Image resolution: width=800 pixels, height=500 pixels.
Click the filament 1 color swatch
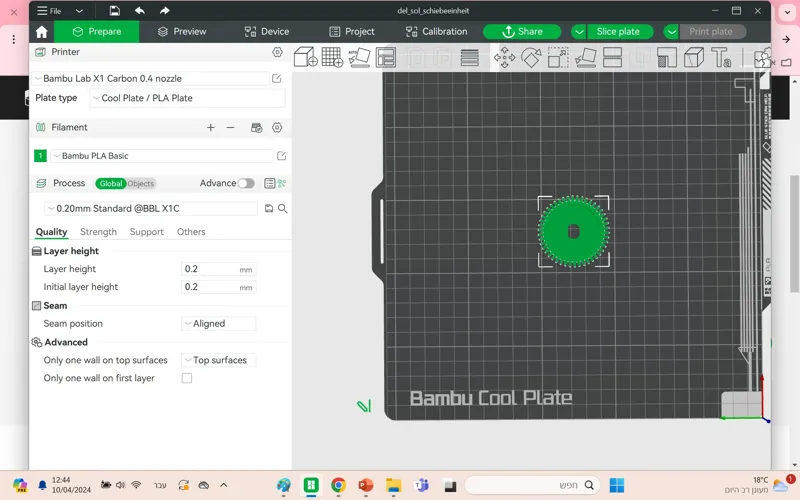click(40, 156)
